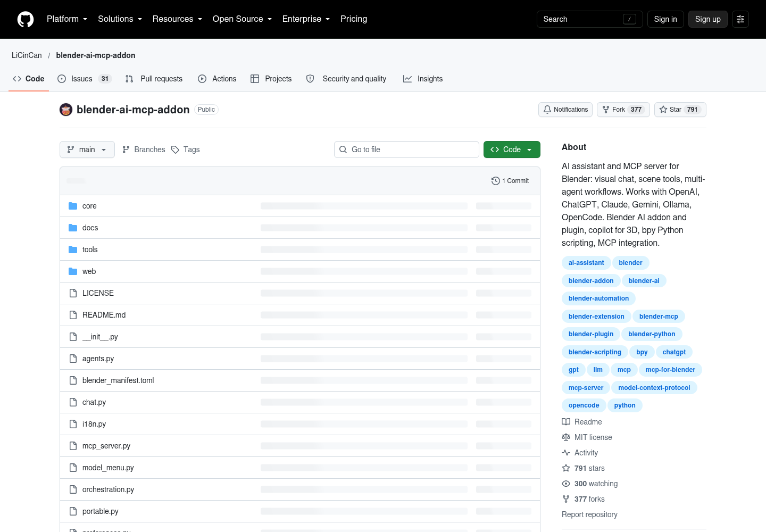
Task: Open the settings sliders icon in header
Action: pyautogui.click(x=740, y=19)
